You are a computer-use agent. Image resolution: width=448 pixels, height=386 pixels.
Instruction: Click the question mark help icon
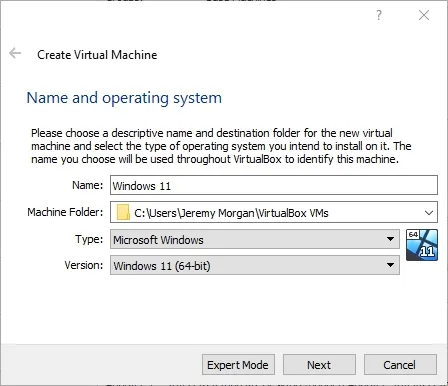click(x=379, y=15)
